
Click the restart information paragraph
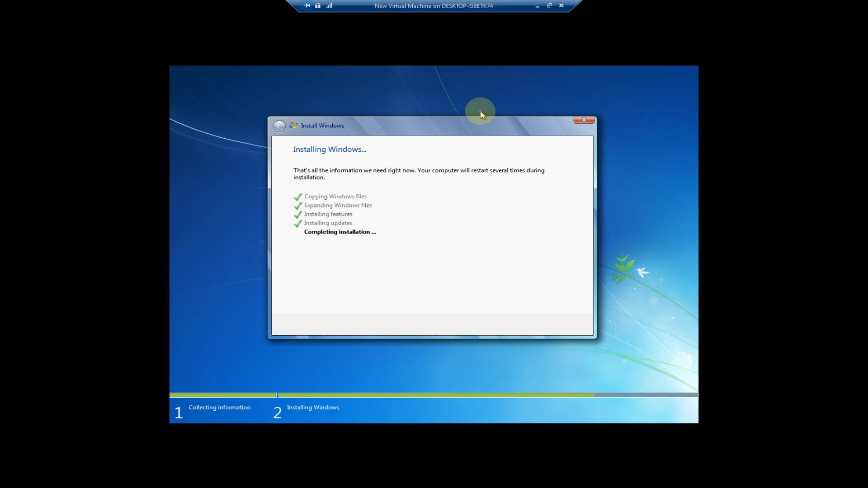click(x=419, y=174)
